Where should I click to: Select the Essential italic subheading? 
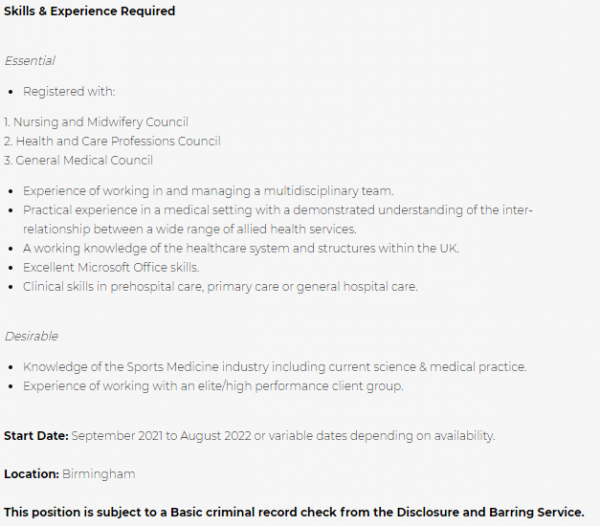[30, 61]
